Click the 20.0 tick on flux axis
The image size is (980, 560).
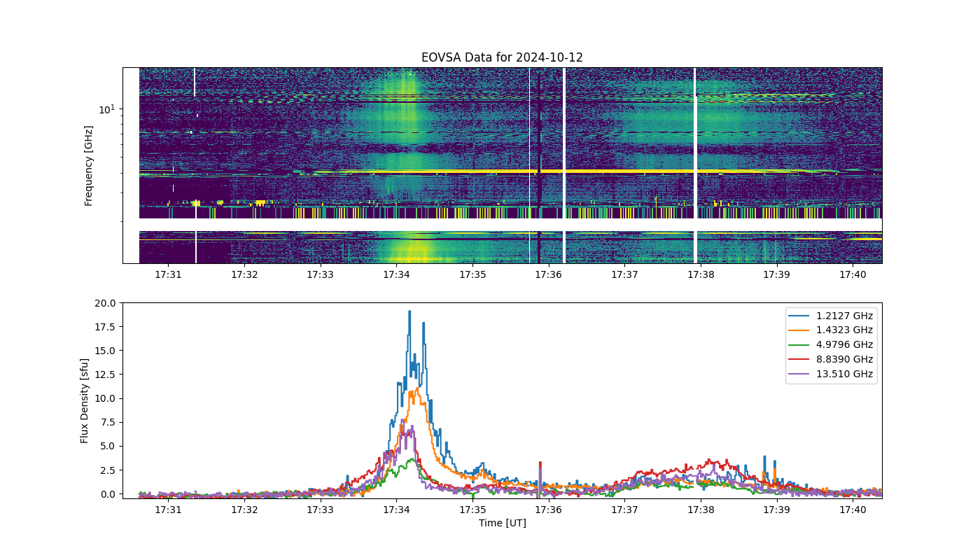(106, 303)
